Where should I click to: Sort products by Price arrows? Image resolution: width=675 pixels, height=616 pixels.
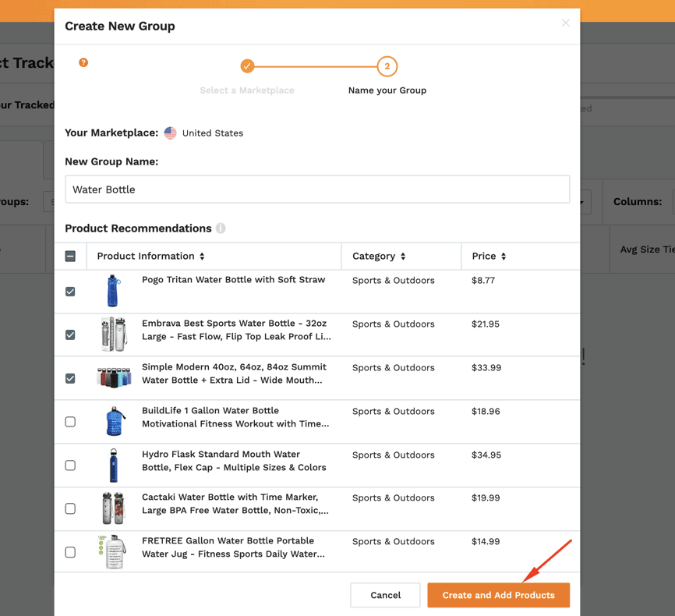(x=504, y=257)
